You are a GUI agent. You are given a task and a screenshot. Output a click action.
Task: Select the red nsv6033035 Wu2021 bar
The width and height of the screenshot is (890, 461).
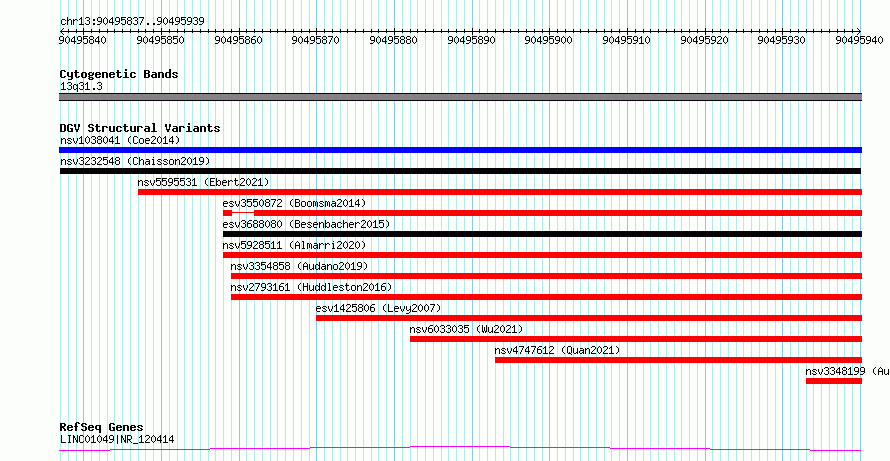(x=636, y=339)
